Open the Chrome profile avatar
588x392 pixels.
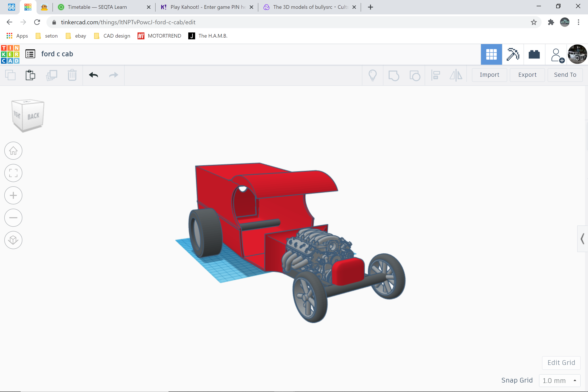coord(565,22)
